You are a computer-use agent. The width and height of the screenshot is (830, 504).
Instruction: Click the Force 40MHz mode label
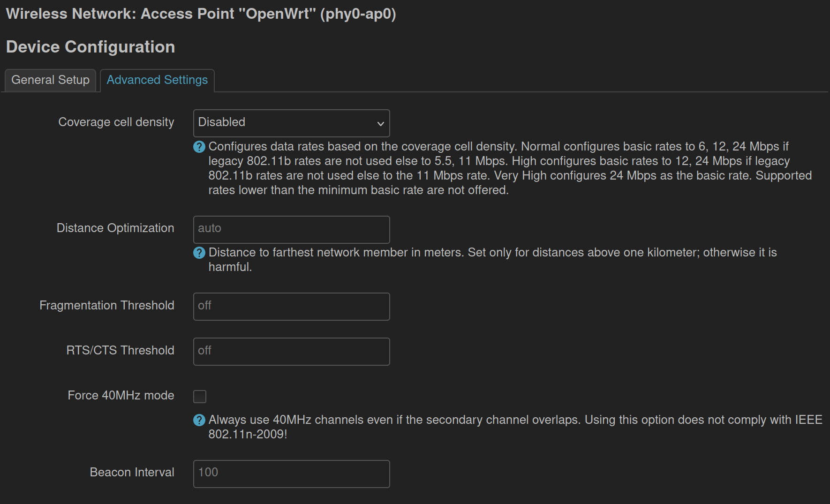(x=121, y=395)
